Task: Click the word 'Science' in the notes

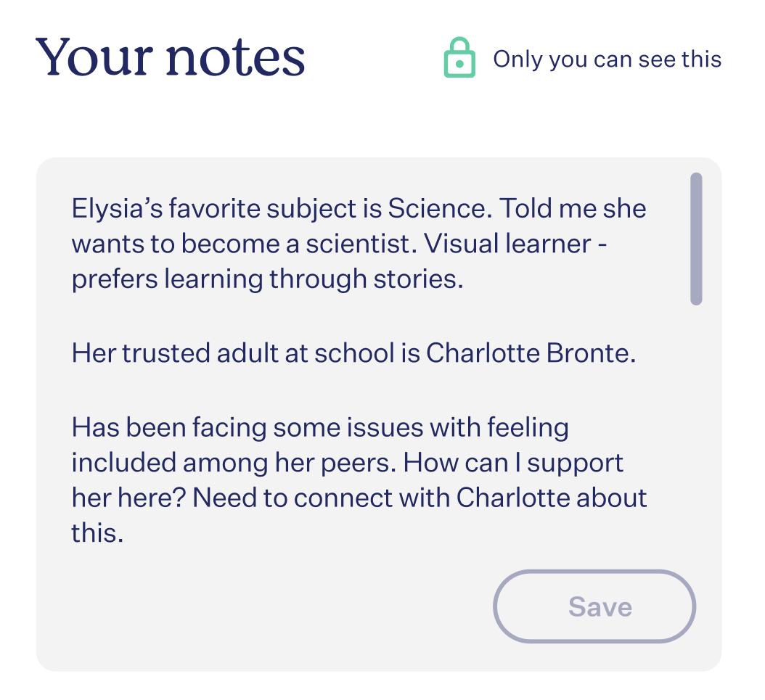Action: [437, 209]
